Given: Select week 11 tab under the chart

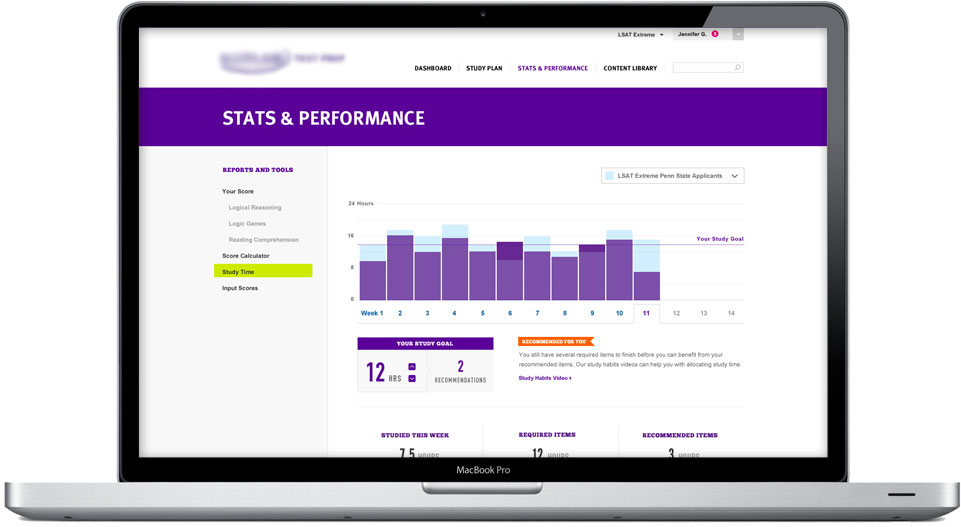Looking at the screenshot, I should pyautogui.click(x=646, y=313).
